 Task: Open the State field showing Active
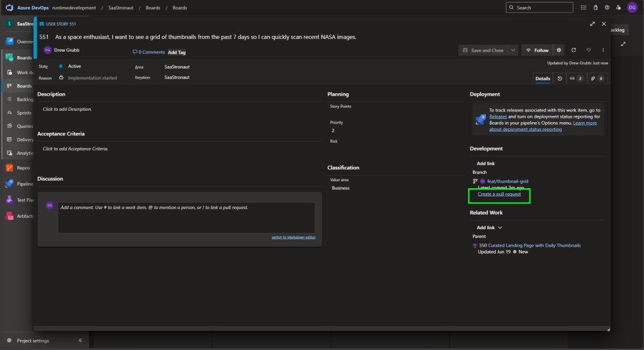coord(74,66)
